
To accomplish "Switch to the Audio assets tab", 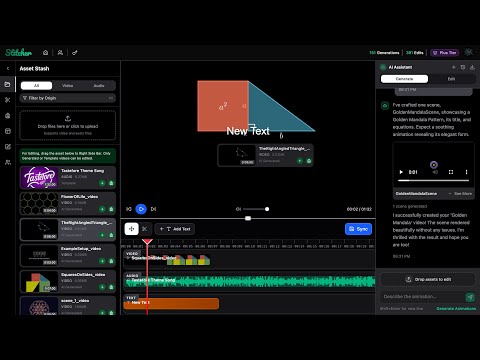I will [99, 86].
